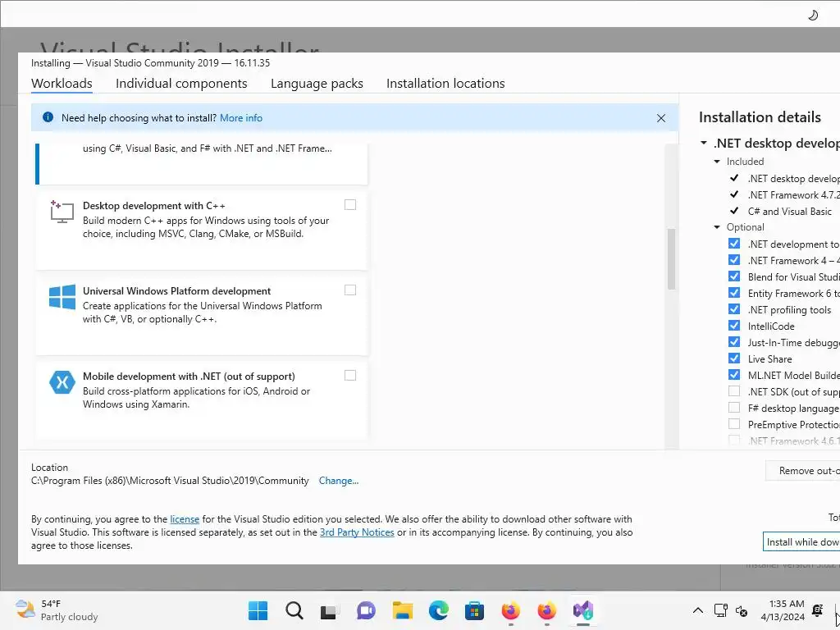Dismiss the help banner with the X icon

tap(661, 118)
